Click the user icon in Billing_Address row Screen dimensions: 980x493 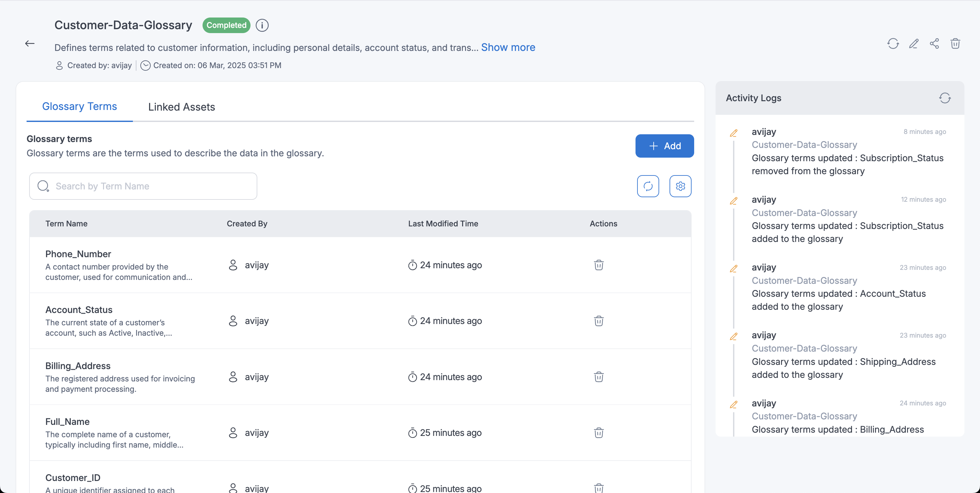233,377
